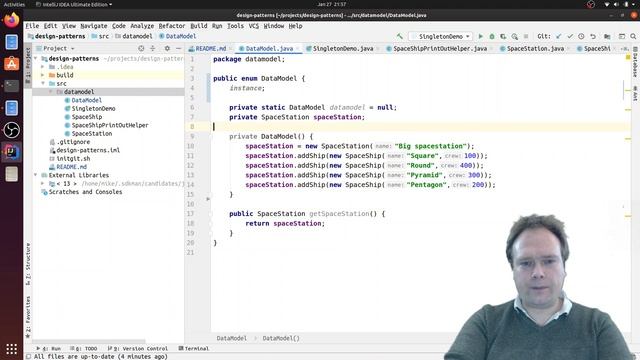Click the Stop process square icon

coord(526,36)
